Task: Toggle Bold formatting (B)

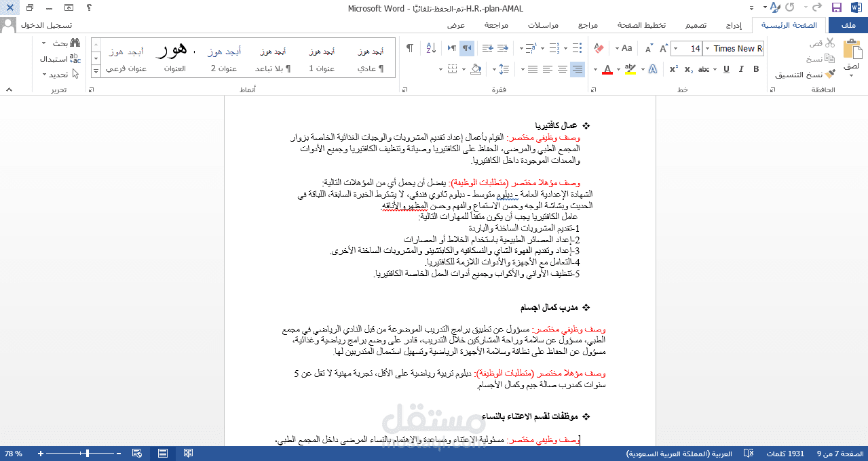Action: coord(756,69)
